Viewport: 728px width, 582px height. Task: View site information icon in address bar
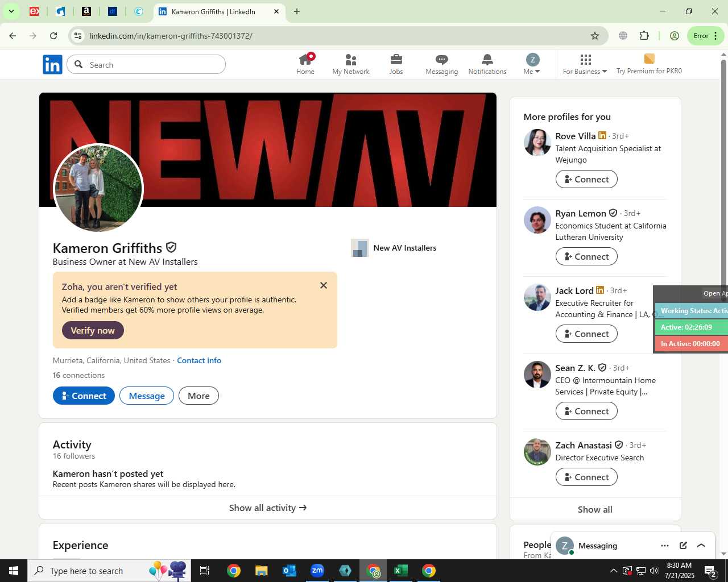[78, 36]
